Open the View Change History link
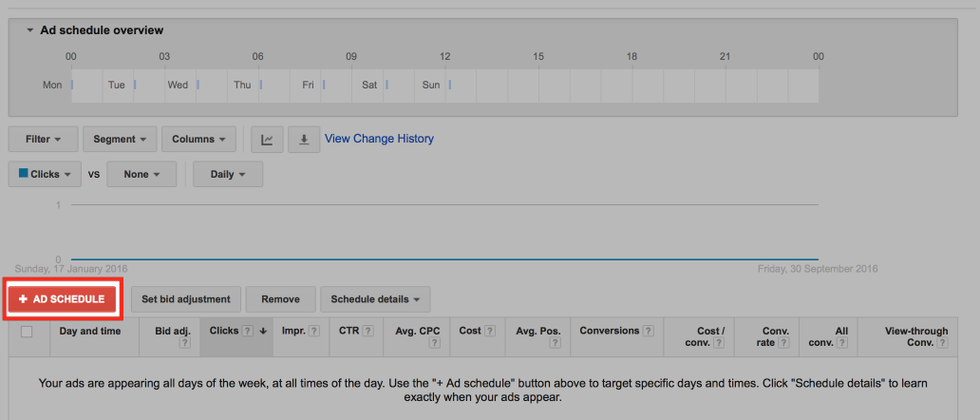Viewport: 980px width, 420px height. click(379, 139)
